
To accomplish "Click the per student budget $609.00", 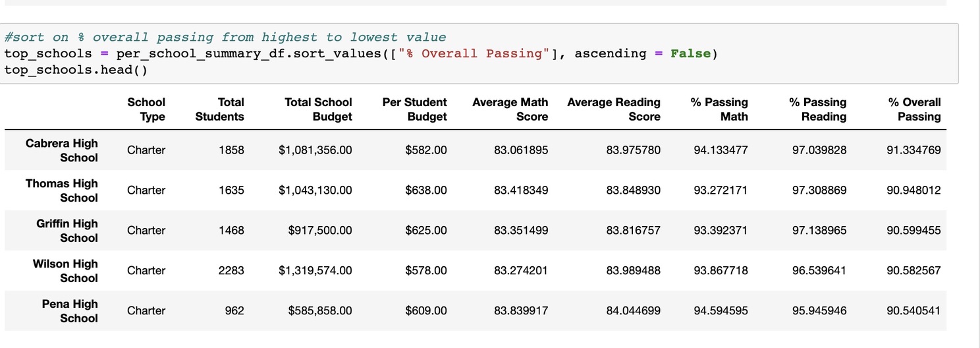I will [426, 311].
